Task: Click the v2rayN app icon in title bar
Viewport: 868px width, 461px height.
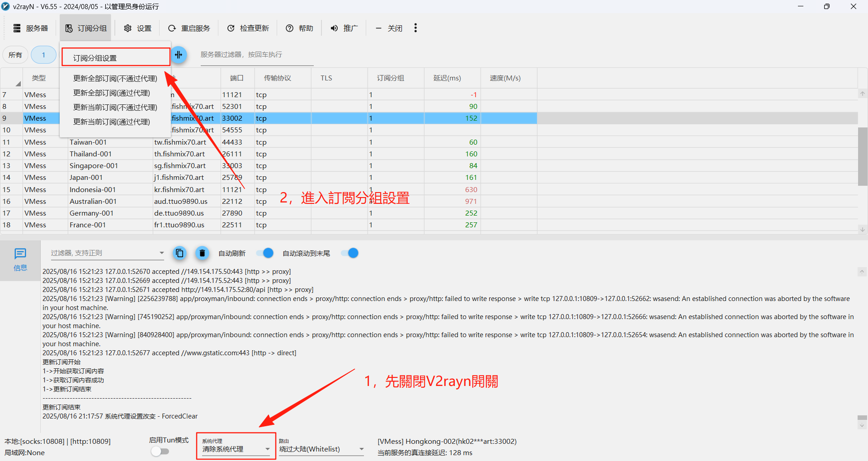Action: pyautogui.click(x=6, y=6)
